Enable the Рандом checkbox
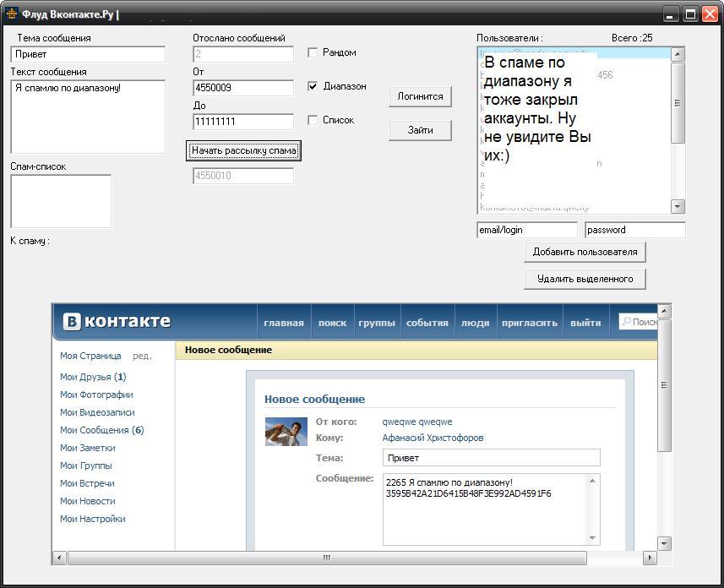The width and height of the screenshot is (724, 588). click(313, 52)
